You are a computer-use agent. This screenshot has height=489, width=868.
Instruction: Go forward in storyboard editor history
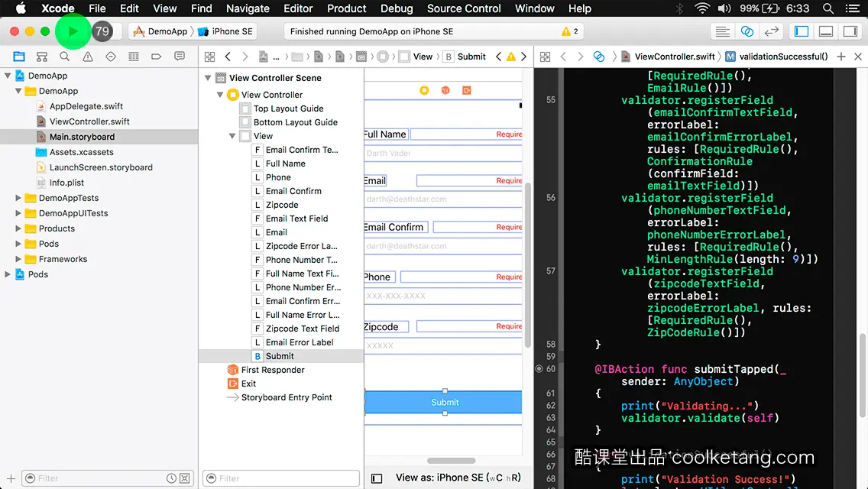pos(245,57)
